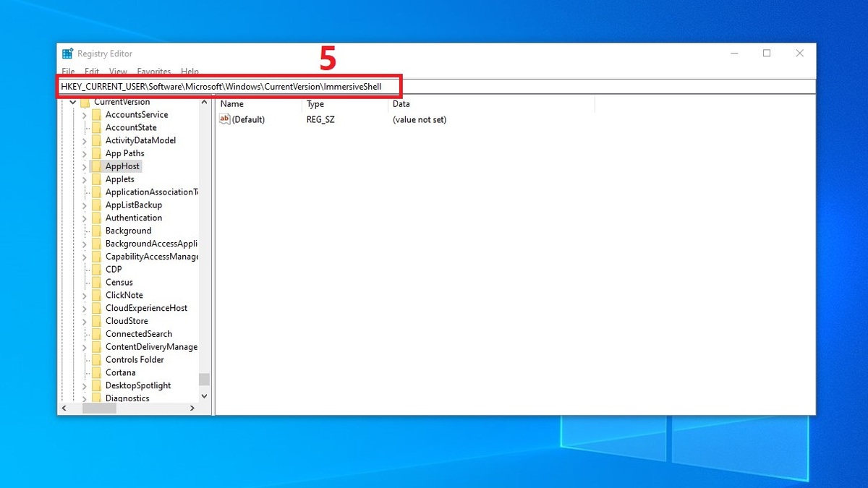Expand the Authentication key

[x=85, y=218]
